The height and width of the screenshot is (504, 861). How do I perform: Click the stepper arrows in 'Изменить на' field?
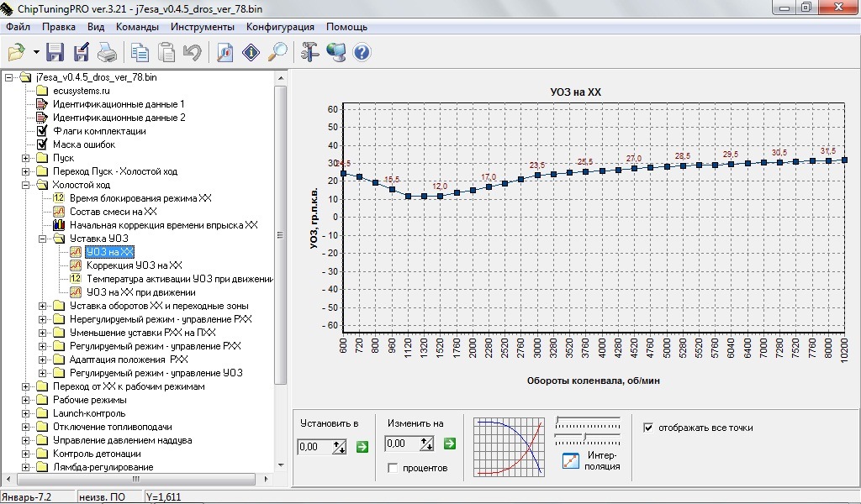click(x=427, y=444)
